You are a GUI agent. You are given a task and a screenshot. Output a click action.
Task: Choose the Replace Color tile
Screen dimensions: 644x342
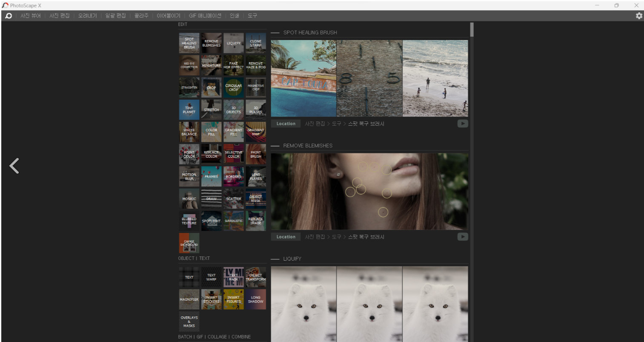tap(211, 154)
